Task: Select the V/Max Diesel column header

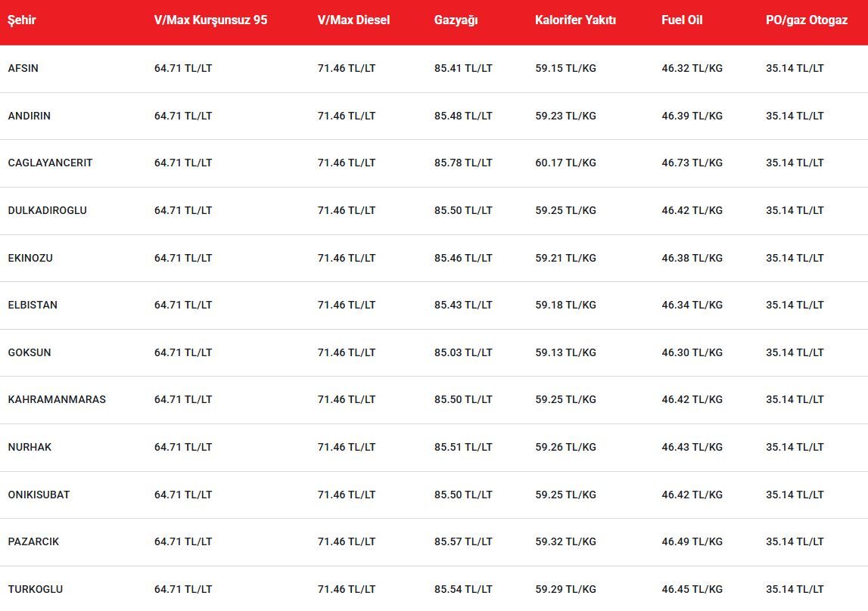Action: tap(353, 20)
